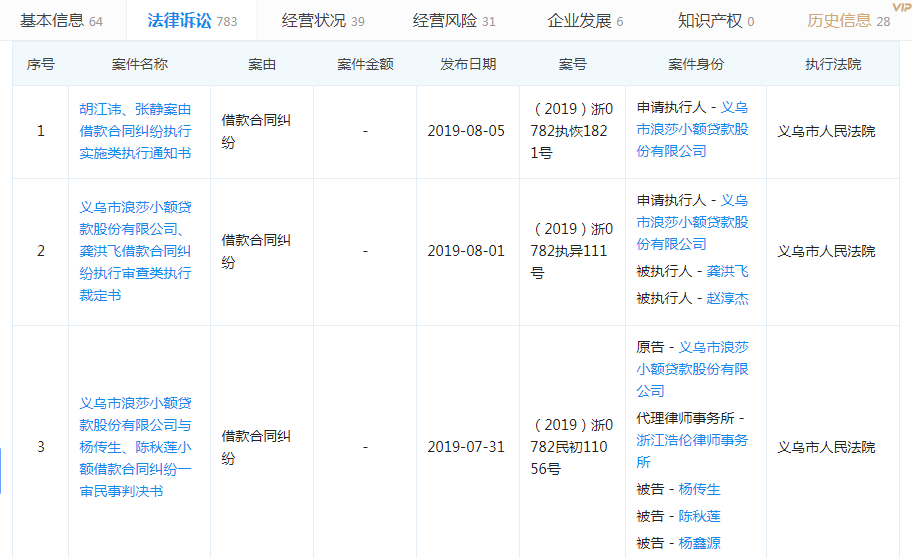Click the VIP badge on 历史信息
This screenshot has width=912, height=558.
[901, 6]
